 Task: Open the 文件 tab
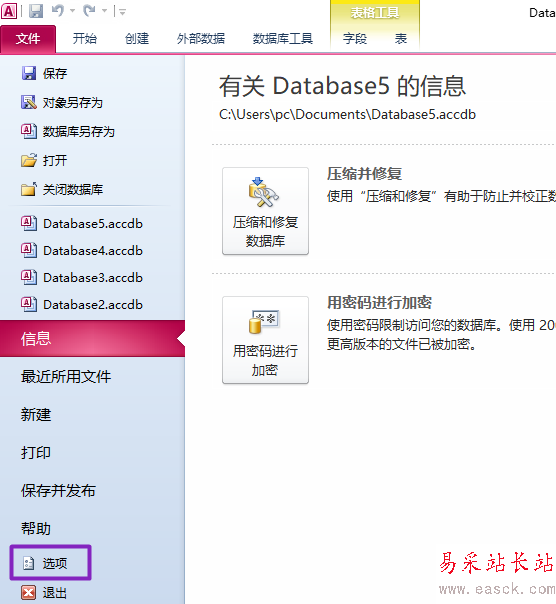28,39
